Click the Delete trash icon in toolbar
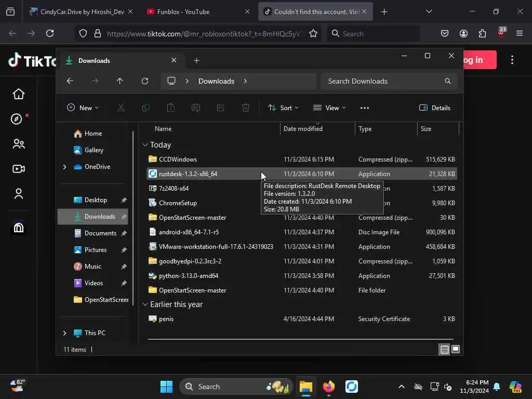 click(246, 108)
